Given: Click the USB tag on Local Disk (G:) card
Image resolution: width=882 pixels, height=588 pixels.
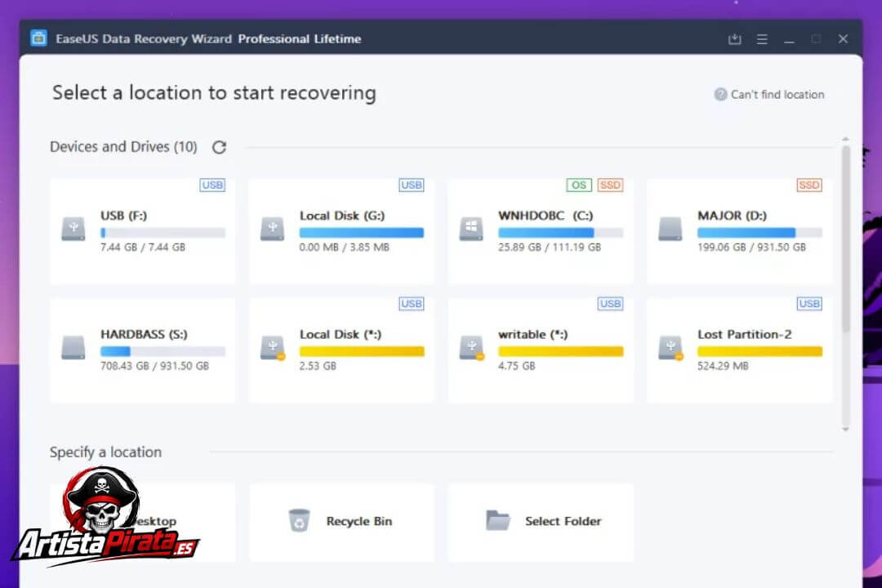Looking at the screenshot, I should [411, 185].
